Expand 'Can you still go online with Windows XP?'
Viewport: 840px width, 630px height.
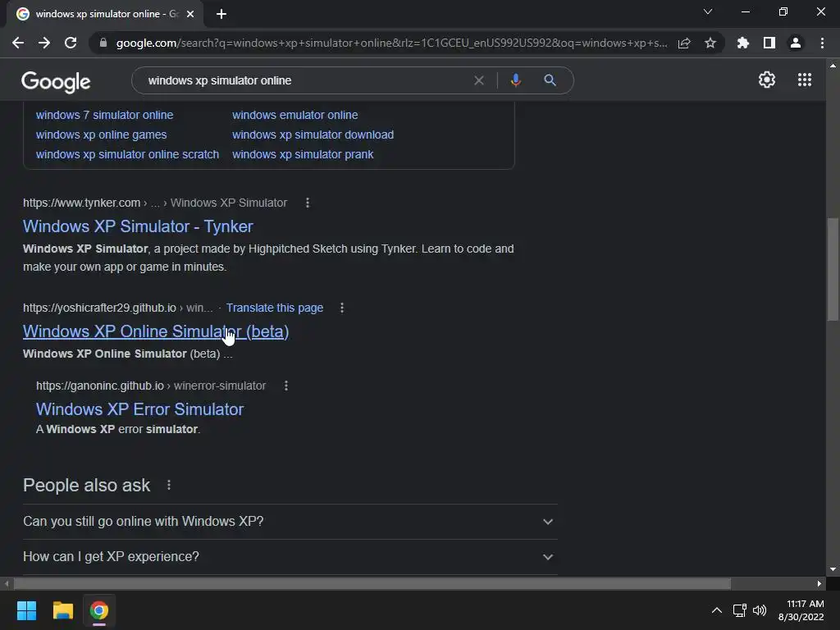click(290, 521)
